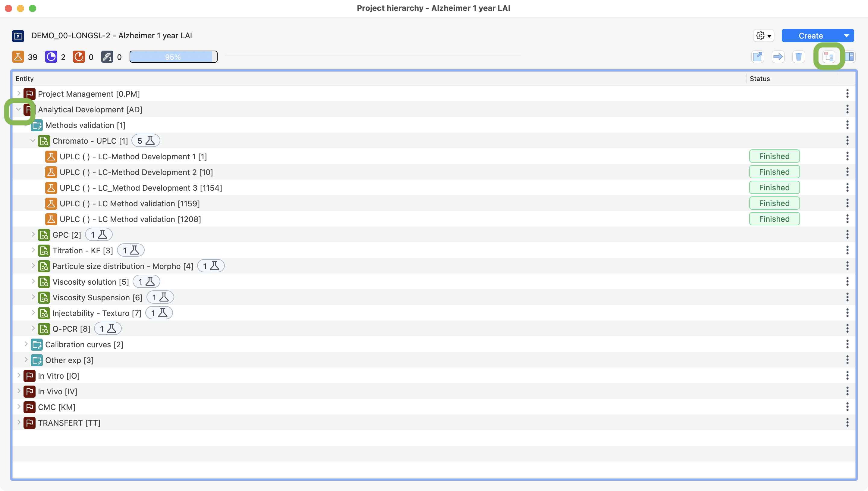Expand the Q-PCR [8] node
This screenshot has width=868, height=491.
[33, 328]
